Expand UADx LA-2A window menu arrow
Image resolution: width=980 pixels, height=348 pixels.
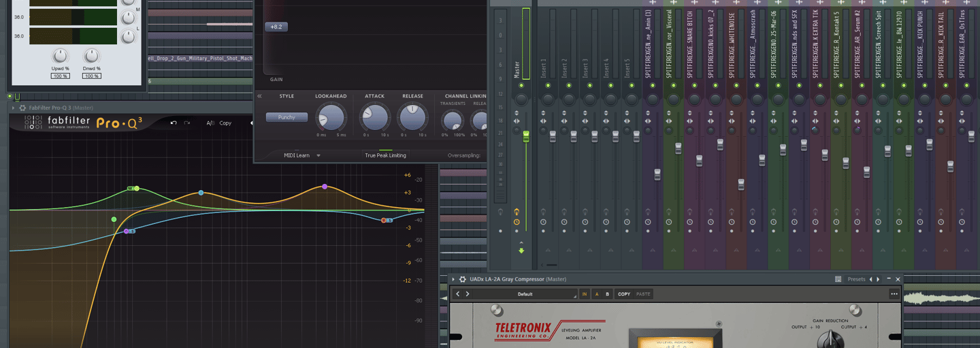click(453, 279)
